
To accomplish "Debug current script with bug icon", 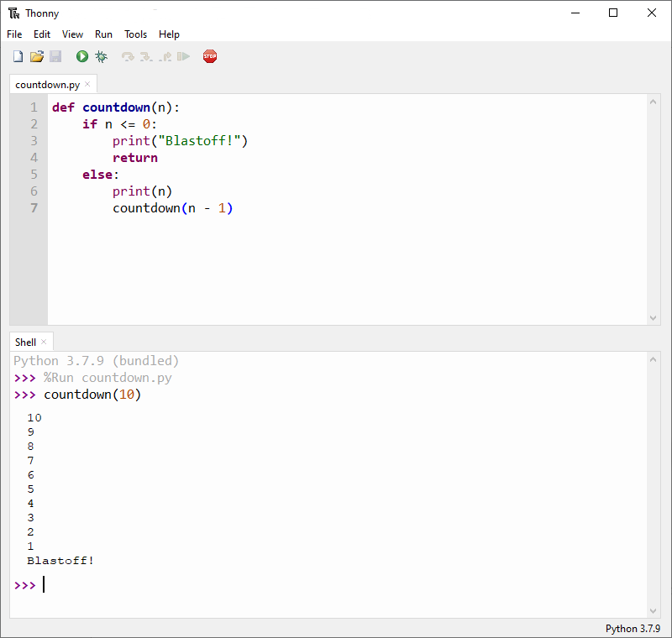I will [x=102, y=56].
